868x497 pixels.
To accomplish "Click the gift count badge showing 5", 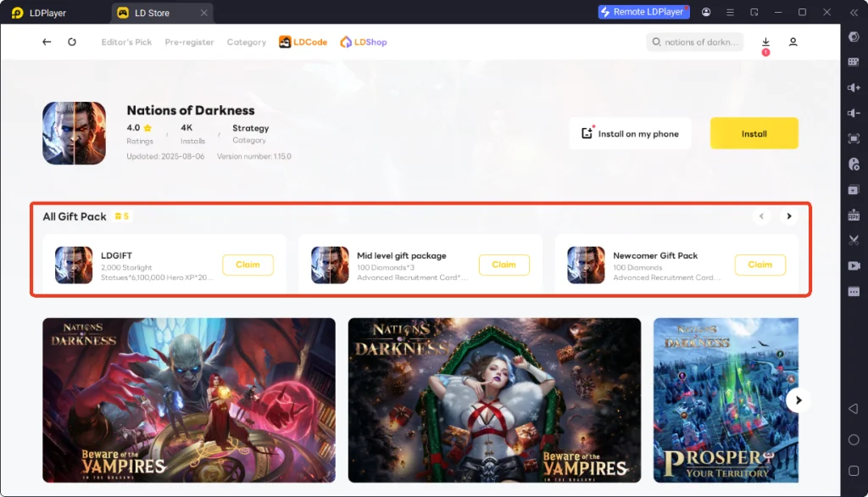I will (x=122, y=216).
